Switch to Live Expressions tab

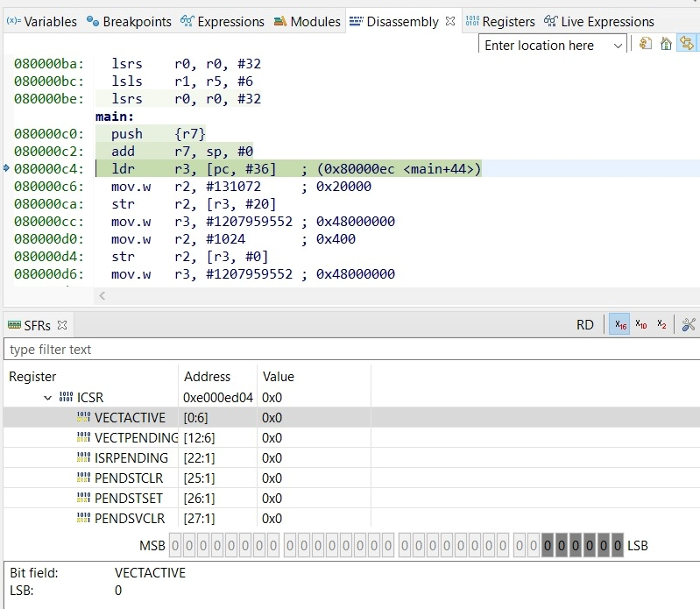click(599, 21)
